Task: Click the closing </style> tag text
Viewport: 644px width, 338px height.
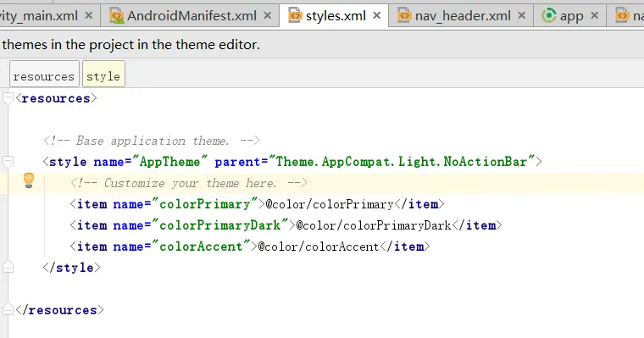Action: tap(71, 268)
